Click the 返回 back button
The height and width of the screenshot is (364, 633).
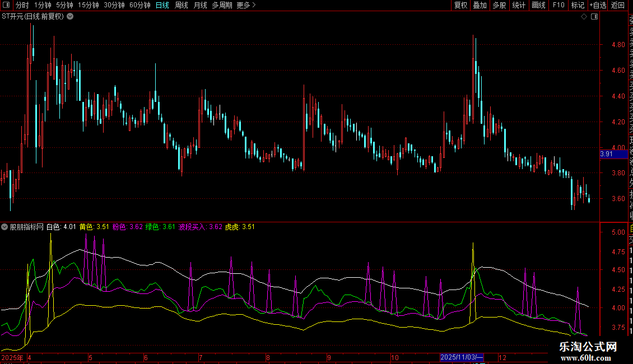pyautogui.click(x=617, y=5)
